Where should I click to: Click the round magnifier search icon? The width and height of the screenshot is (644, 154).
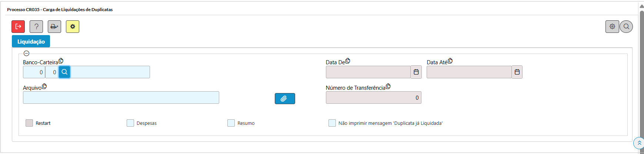626,27
